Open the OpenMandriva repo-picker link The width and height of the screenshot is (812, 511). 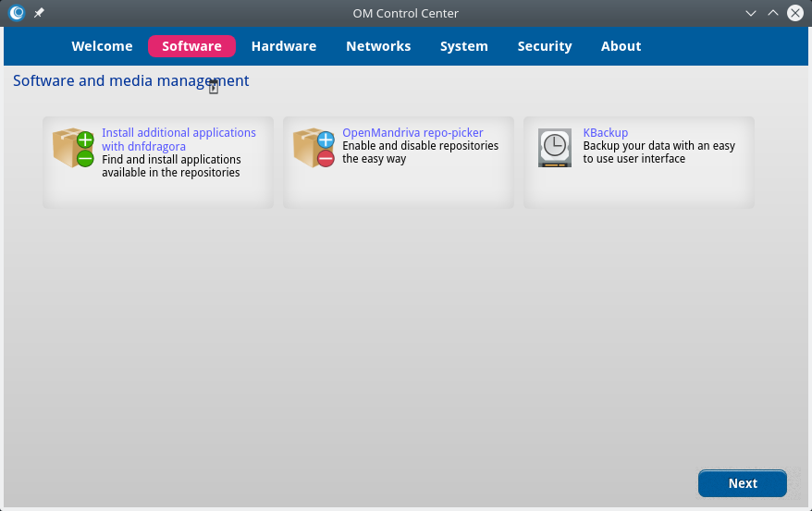[412, 133]
